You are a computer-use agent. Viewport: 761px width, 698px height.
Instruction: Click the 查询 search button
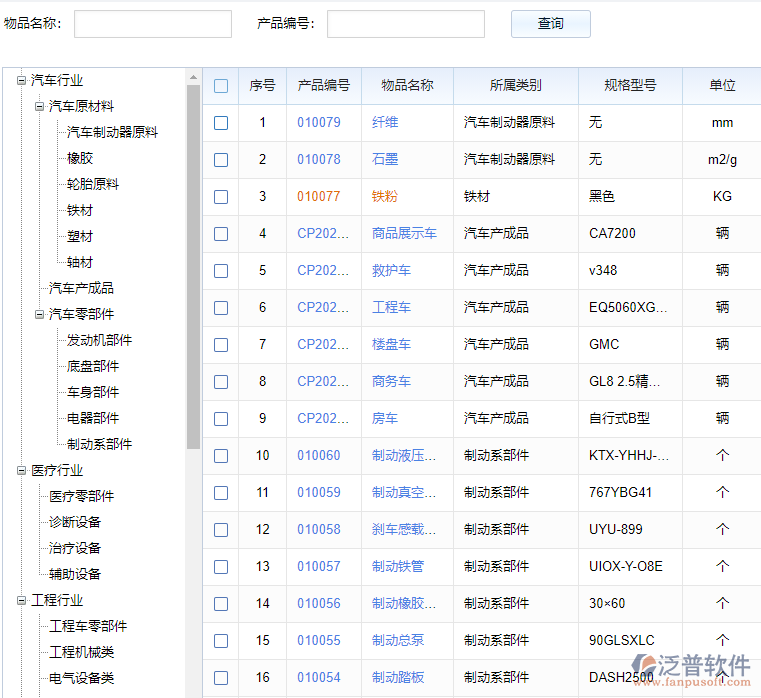pos(550,24)
